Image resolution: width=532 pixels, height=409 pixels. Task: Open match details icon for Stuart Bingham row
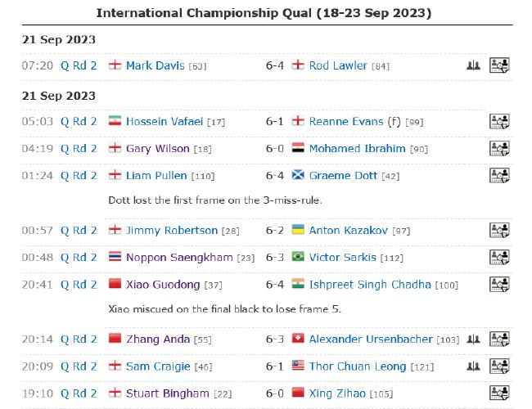coord(499,393)
